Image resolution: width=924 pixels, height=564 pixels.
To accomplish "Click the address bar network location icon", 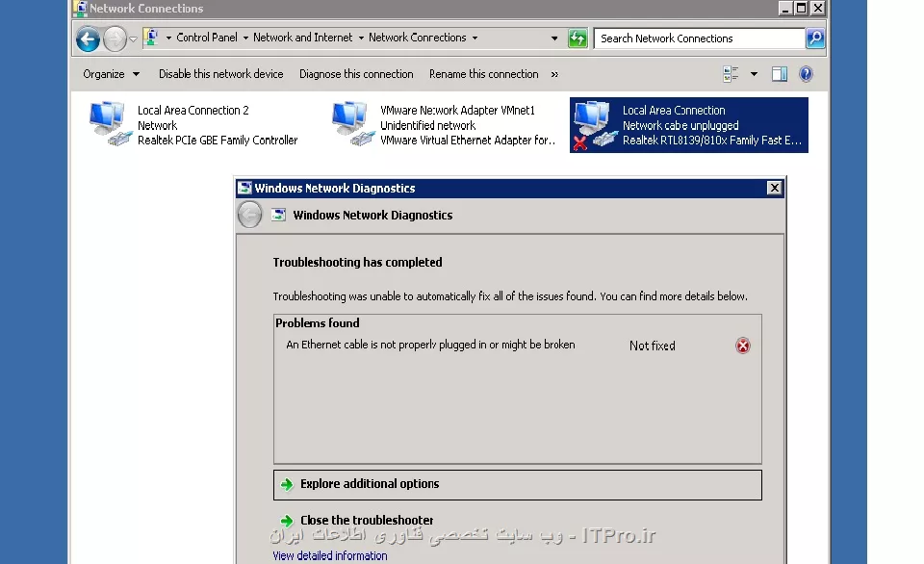I will tap(151, 38).
